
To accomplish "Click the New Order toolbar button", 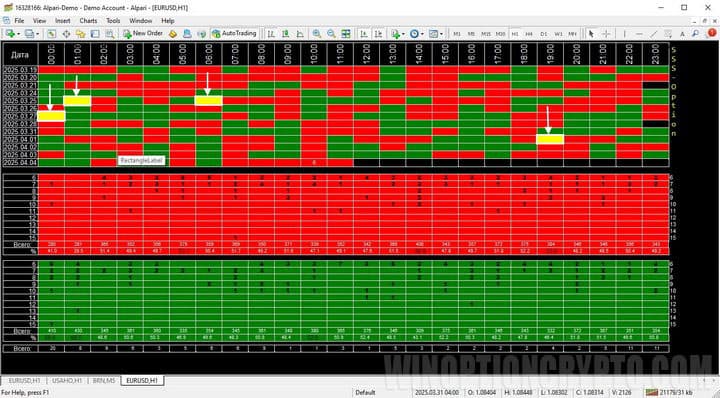I will 143,34.
